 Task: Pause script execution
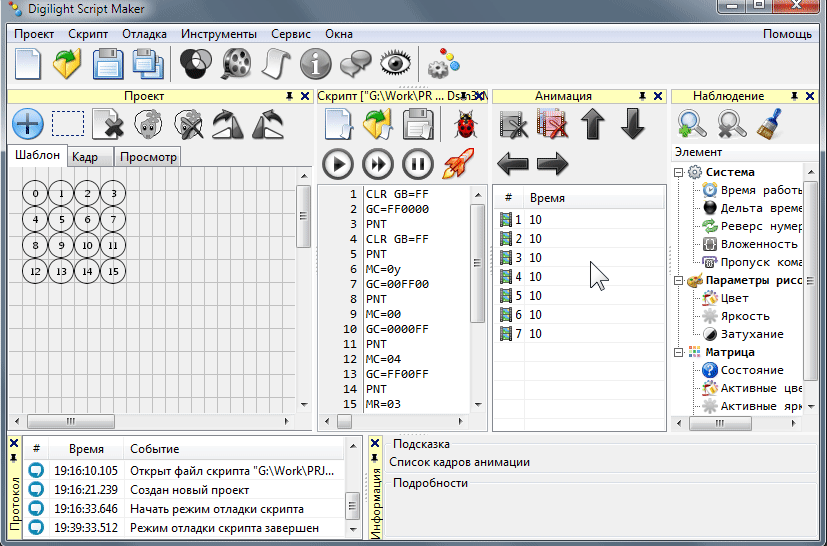point(418,164)
